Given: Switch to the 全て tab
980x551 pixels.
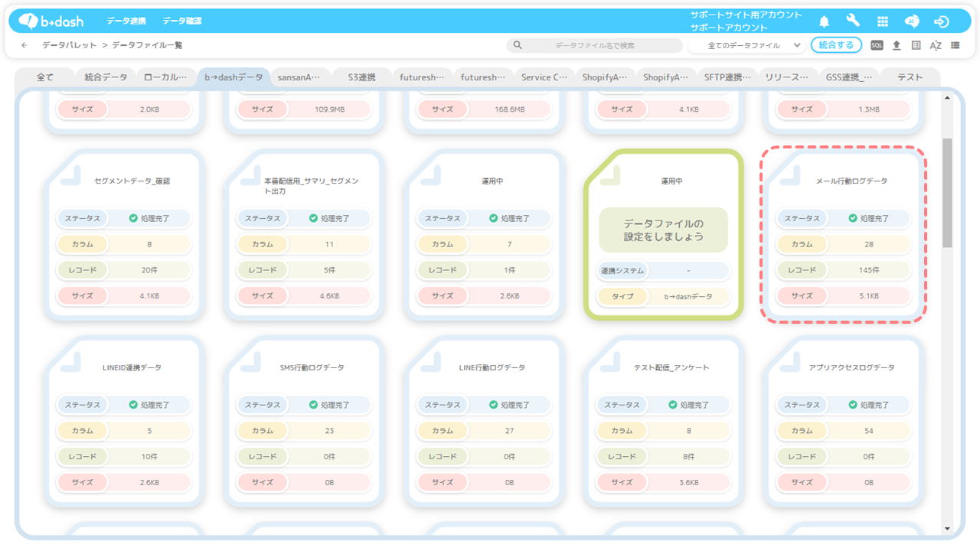Looking at the screenshot, I should point(45,77).
